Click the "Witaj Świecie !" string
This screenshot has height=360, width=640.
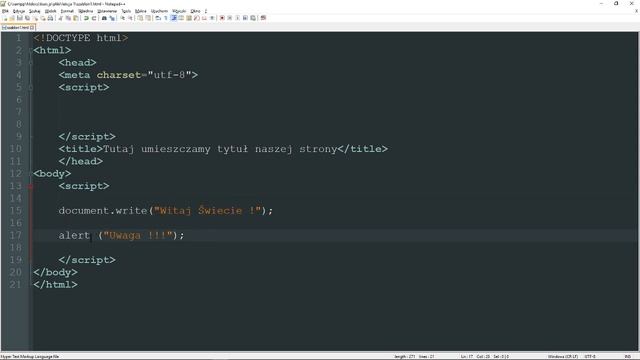point(207,210)
